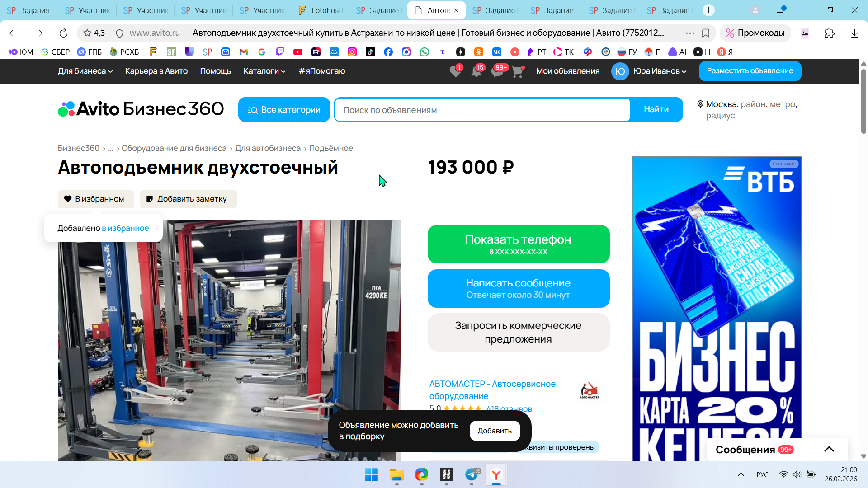Screen dimensions: 868x488
Task: Expand the 'Для бизнеса' dropdown menu
Action: tap(85, 71)
